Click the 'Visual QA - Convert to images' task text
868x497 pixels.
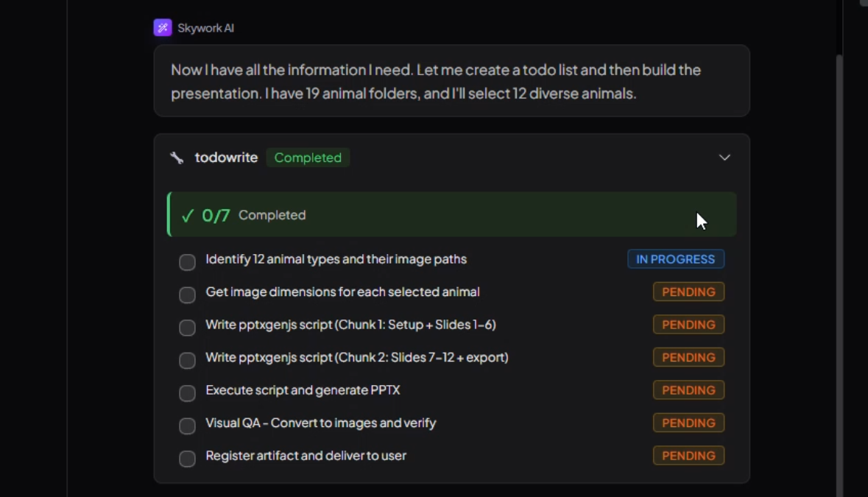(321, 423)
